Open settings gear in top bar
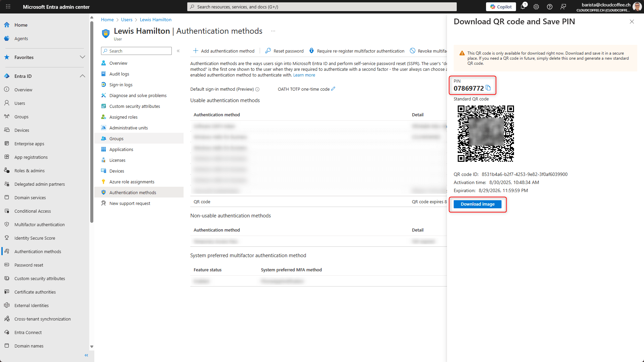 click(x=536, y=7)
